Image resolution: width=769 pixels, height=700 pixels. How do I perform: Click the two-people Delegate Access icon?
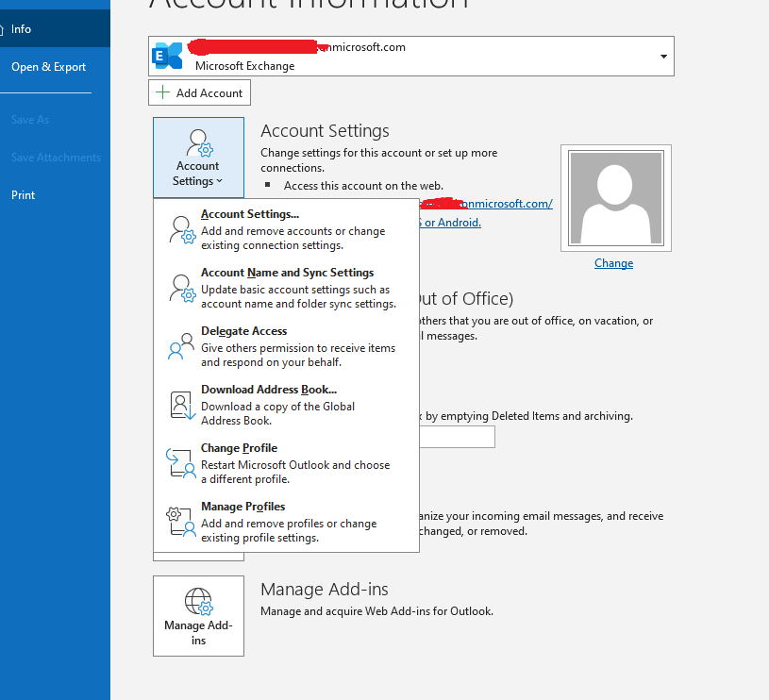click(181, 346)
